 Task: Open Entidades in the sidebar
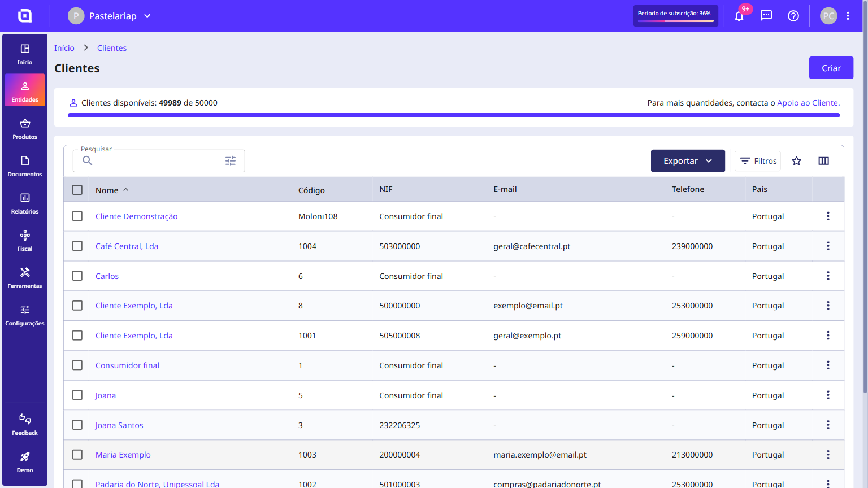25,90
